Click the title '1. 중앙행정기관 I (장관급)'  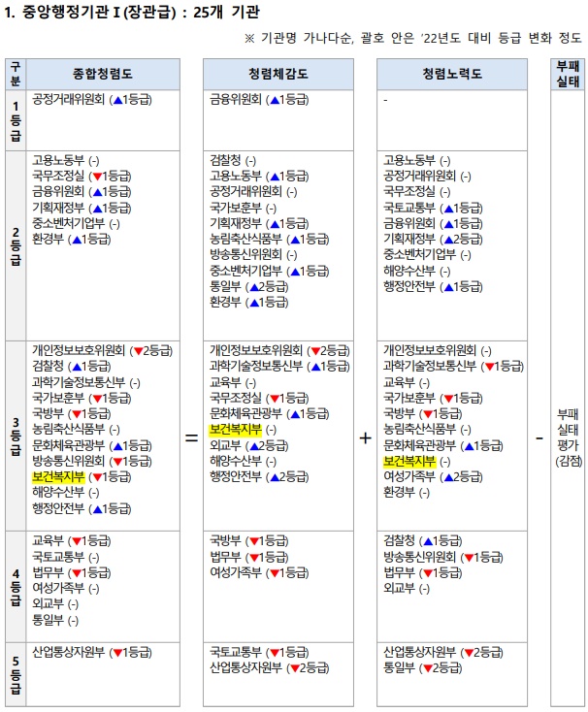[x=90, y=12]
